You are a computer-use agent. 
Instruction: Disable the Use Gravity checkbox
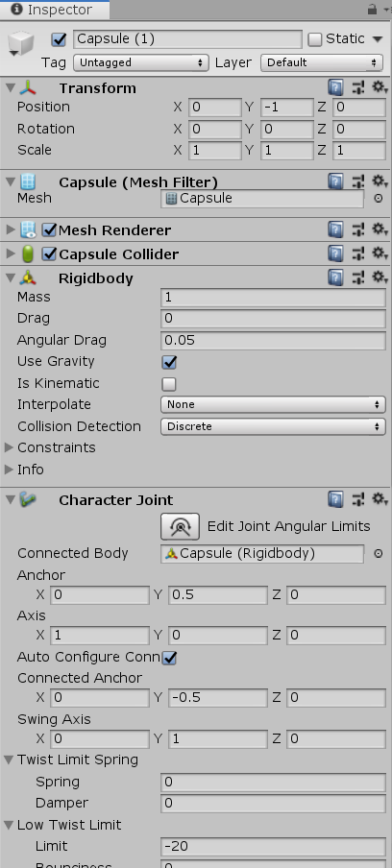pos(169,362)
